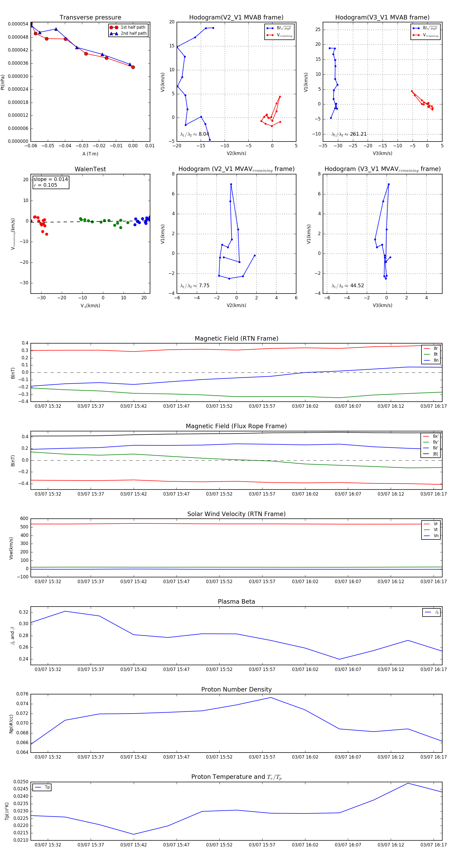Click the 'r = 0.105' annotation

[x=45, y=185]
